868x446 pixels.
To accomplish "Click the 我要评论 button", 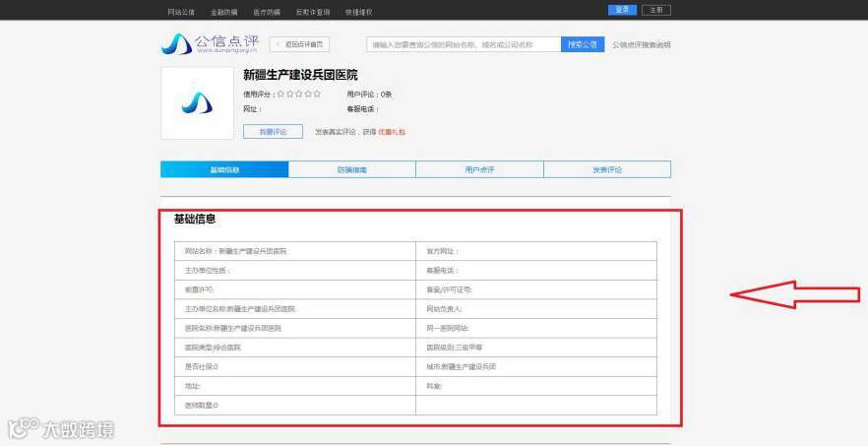I will coord(273,131).
